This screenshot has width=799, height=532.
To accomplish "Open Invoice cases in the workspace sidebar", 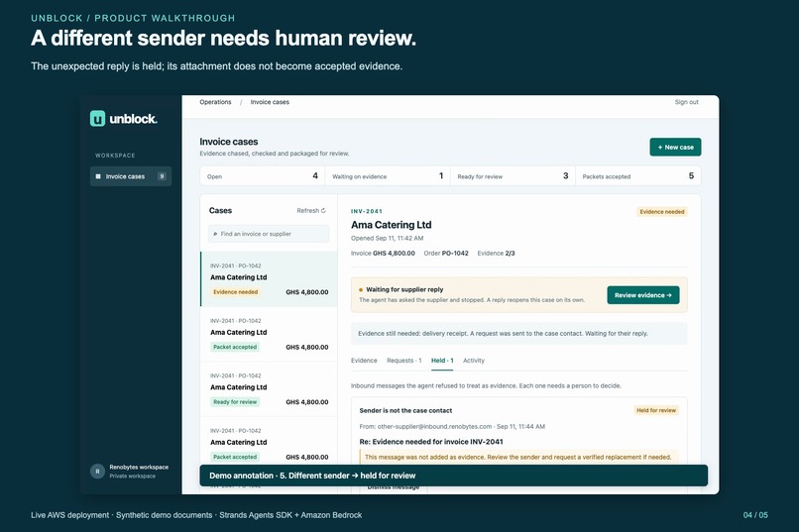I will click(x=131, y=176).
